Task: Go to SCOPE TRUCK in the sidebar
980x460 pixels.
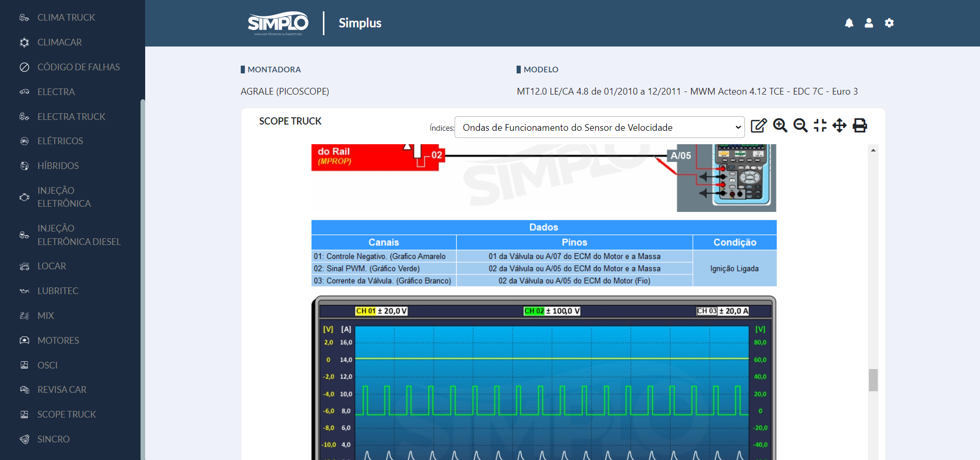Action: point(67,415)
